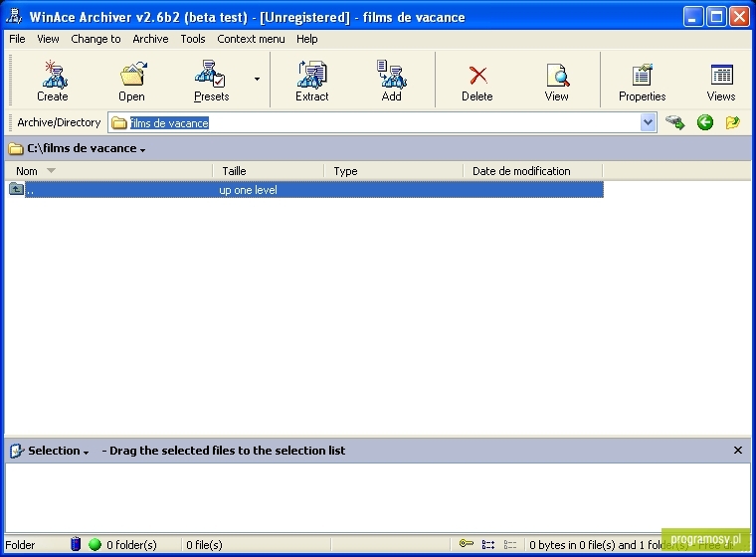Click the first list-mode icon after key

488,545
